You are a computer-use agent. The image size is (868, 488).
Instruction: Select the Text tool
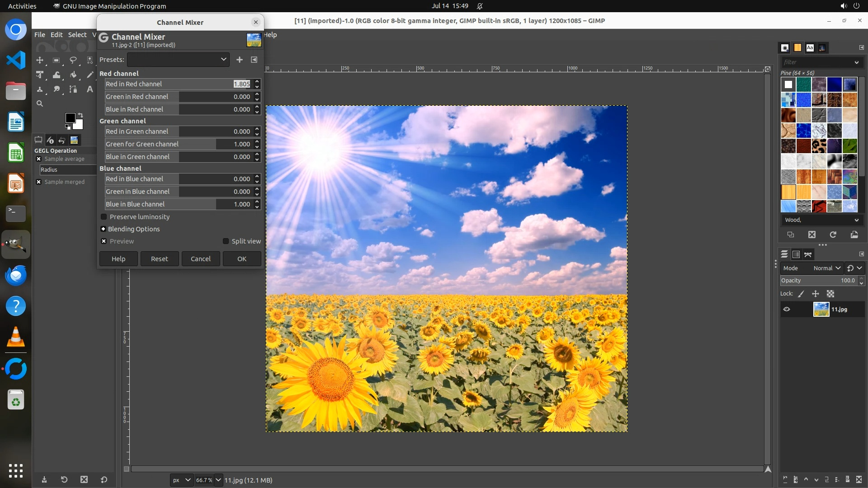(90, 89)
